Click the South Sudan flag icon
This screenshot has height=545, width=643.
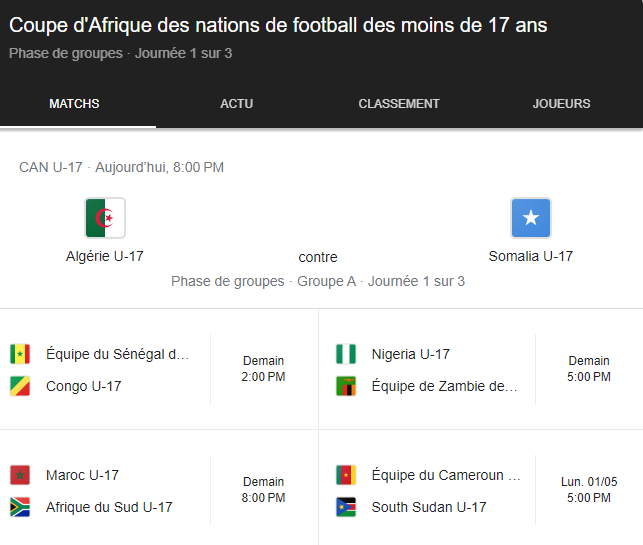tap(346, 507)
